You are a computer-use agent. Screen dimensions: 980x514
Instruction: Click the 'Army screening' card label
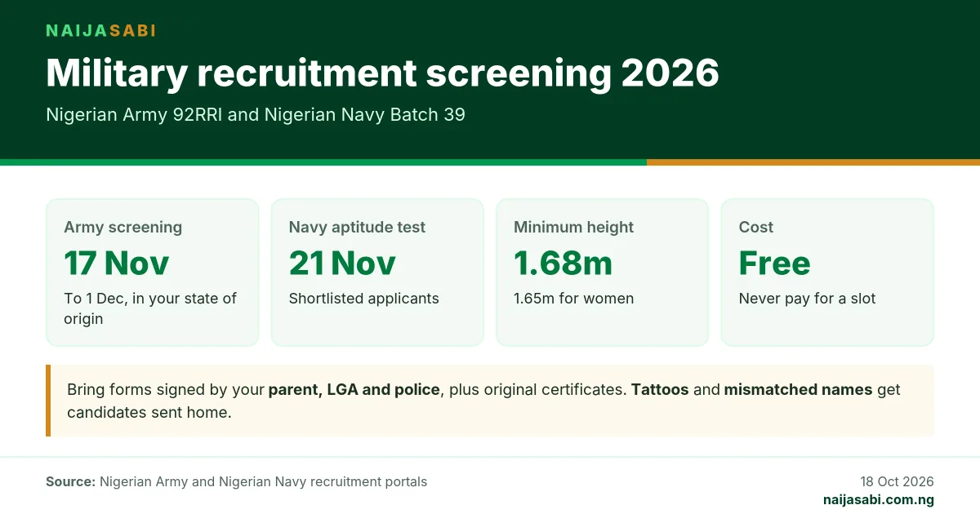pos(123,228)
